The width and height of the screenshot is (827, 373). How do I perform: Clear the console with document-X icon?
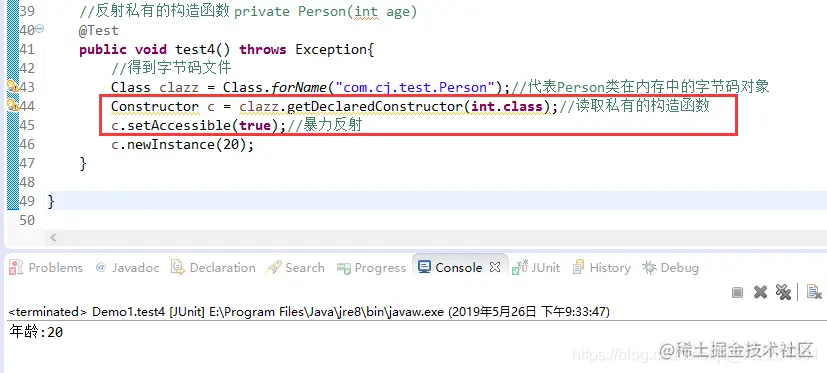(814, 292)
